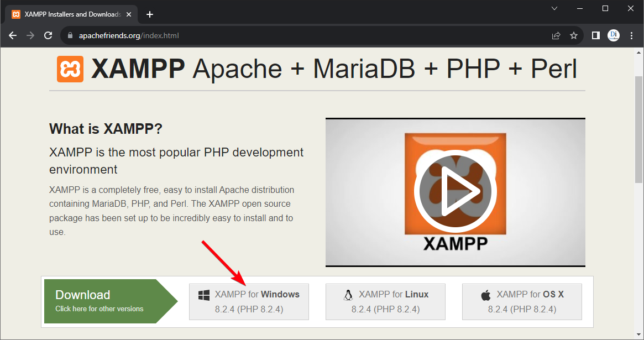Open a new tab with plus icon

[150, 14]
